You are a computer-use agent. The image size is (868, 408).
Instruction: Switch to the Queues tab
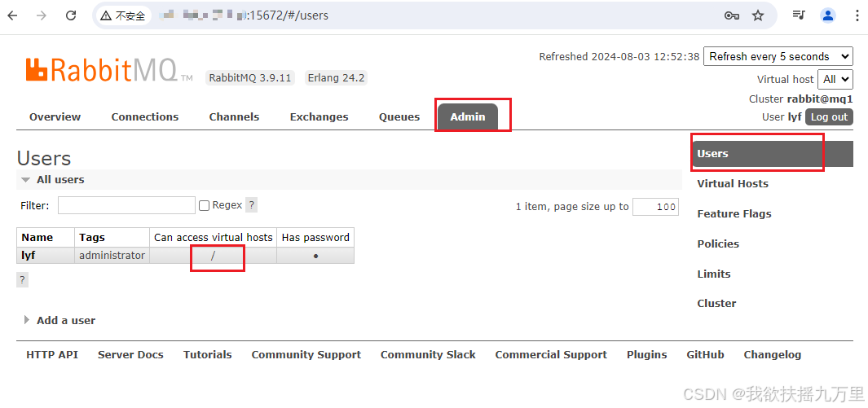(399, 116)
